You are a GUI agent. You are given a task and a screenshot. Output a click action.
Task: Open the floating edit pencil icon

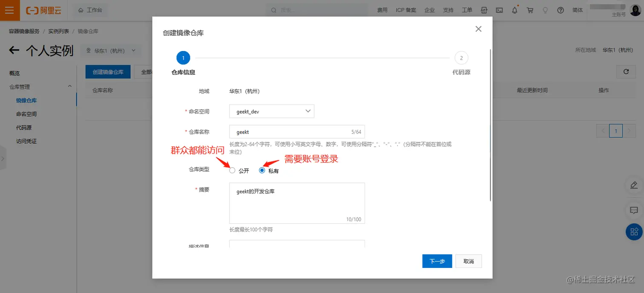[634, 185]
